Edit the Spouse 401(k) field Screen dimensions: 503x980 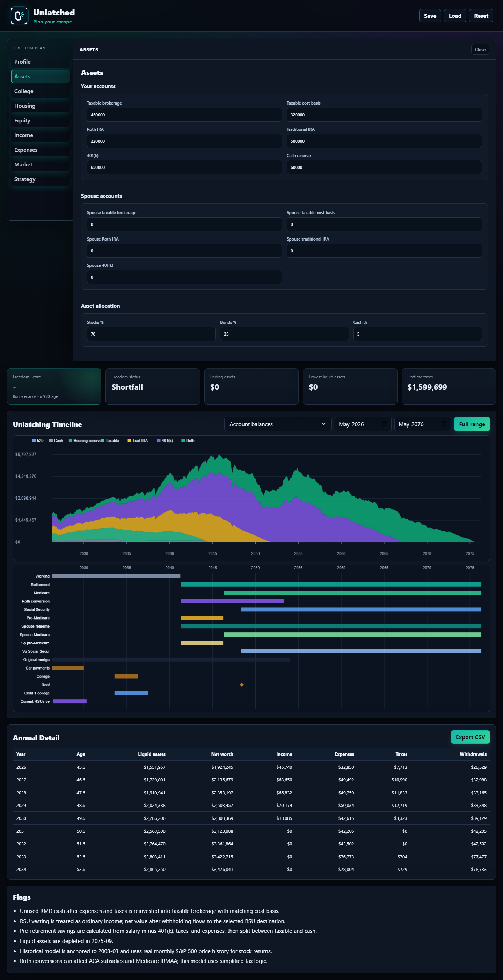pyautogui.click(x=184, y=277)
